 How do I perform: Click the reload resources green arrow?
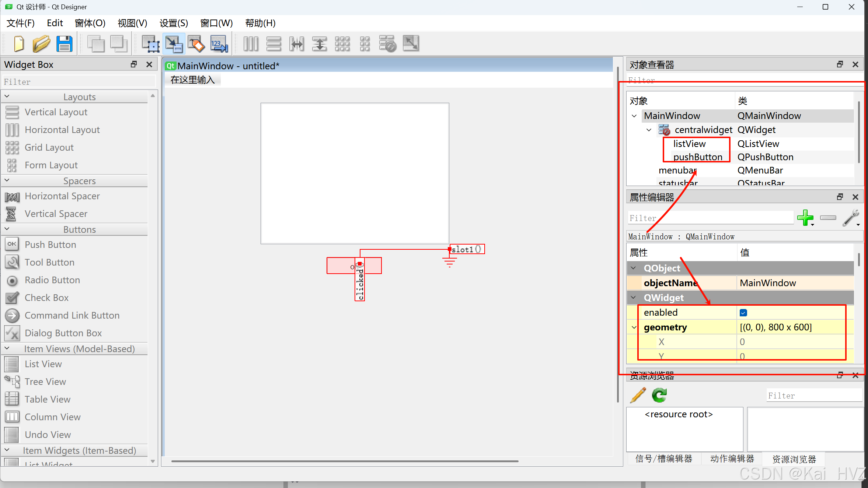[659, 396]
